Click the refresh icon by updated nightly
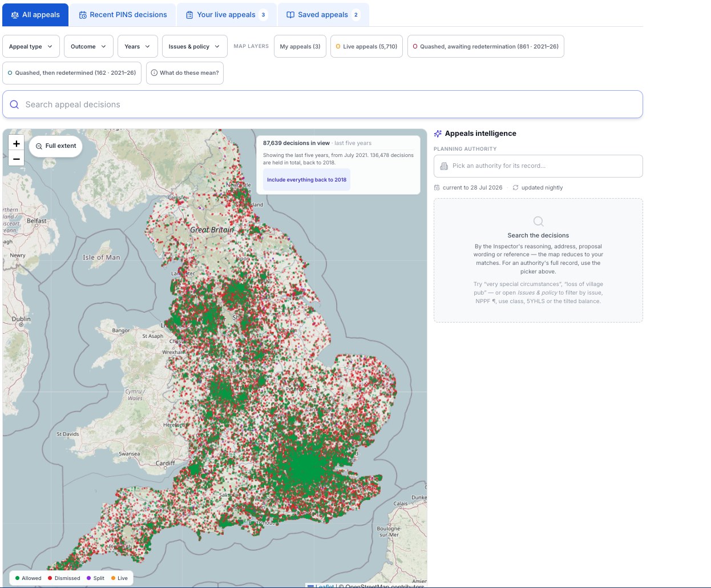The width and height of the screenshot is (711, 588). point(516,188)
